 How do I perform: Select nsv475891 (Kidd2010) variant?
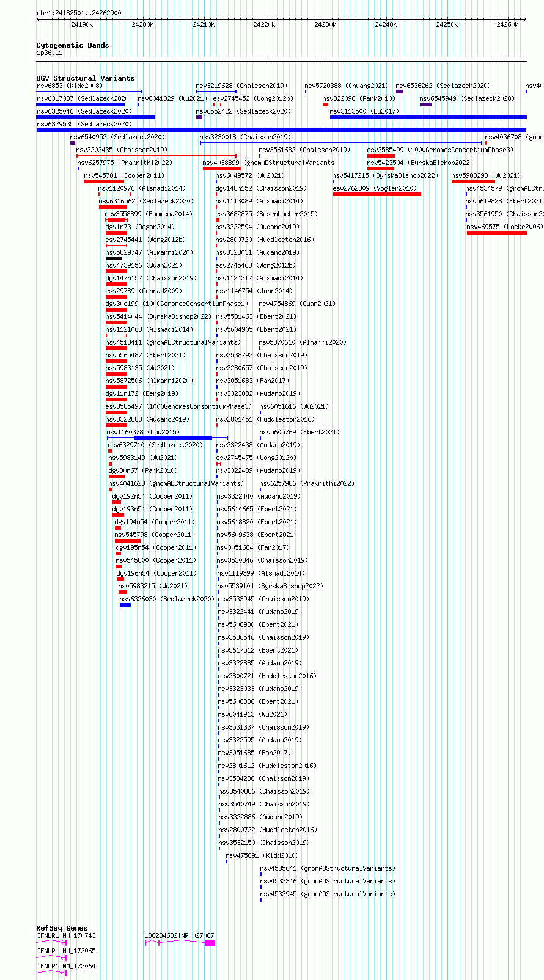coord(262,856)
